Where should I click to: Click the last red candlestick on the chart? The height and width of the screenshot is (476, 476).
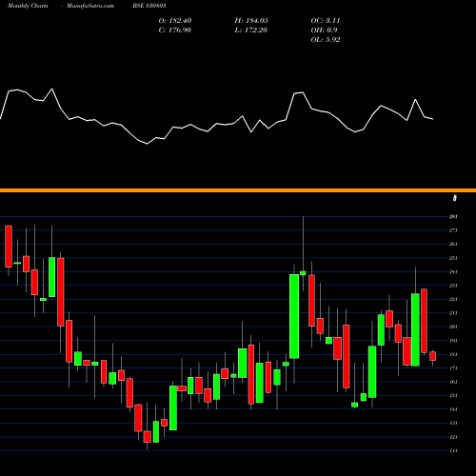coord(432,356)
